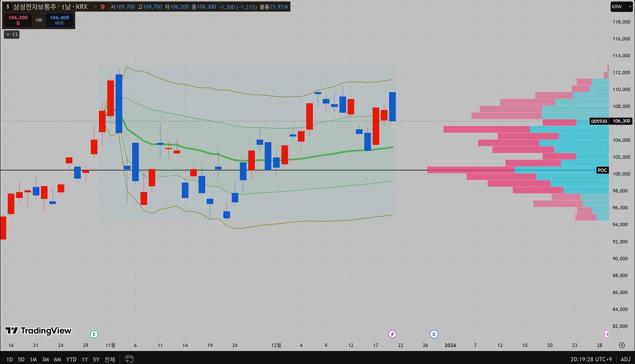The height and width of the screenshot is (364, 635).
Task: Click the future earnings marker near 28
Action: click(606, 334)
